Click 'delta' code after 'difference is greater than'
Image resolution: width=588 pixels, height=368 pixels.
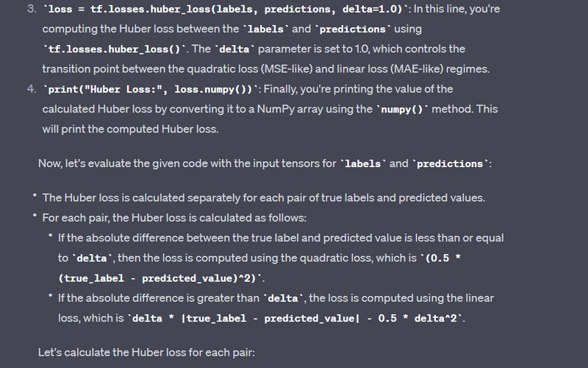[x=283, y=298]
